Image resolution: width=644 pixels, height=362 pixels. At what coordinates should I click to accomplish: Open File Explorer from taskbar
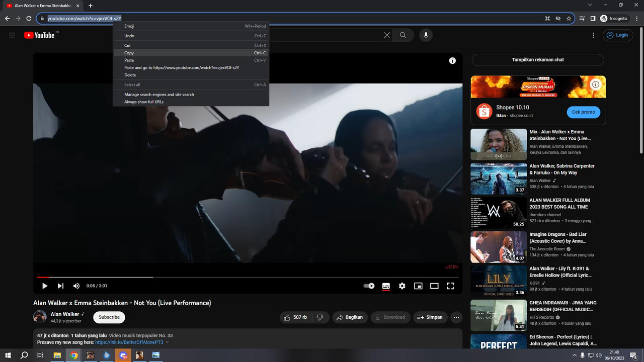(57, 355)
